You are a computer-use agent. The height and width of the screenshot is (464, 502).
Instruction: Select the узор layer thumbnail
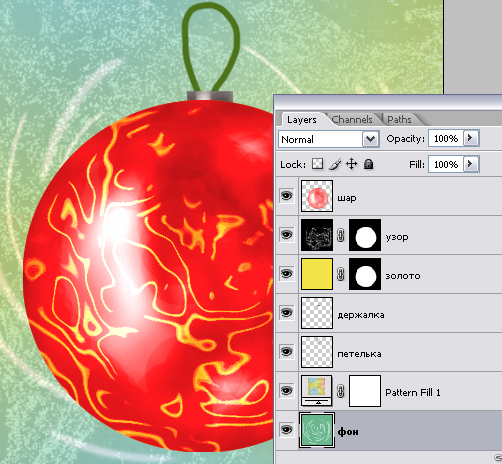(x=317, y=235)
